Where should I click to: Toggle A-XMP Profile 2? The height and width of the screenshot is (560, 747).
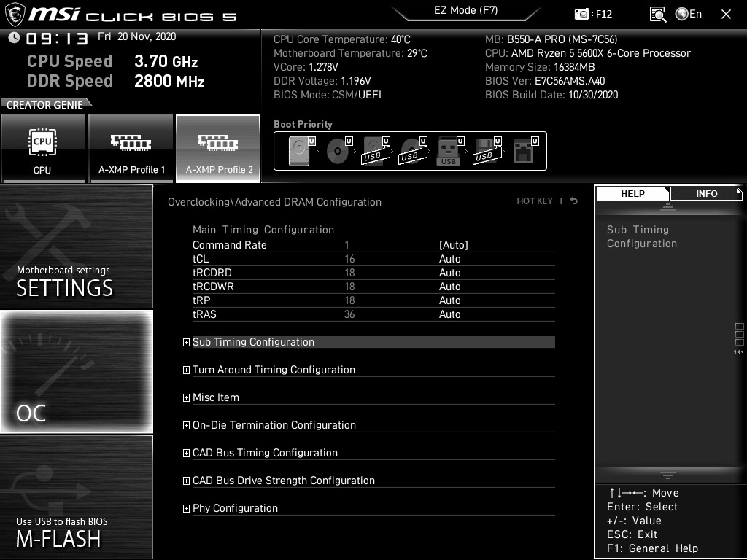(x=218, y=149)
